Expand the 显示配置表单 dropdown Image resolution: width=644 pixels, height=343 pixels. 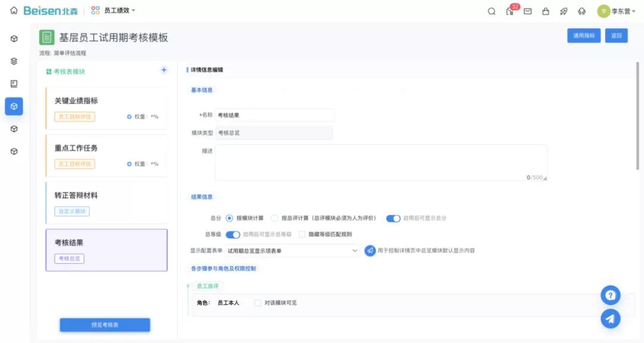pyautogui.click(x=292, y=251)
